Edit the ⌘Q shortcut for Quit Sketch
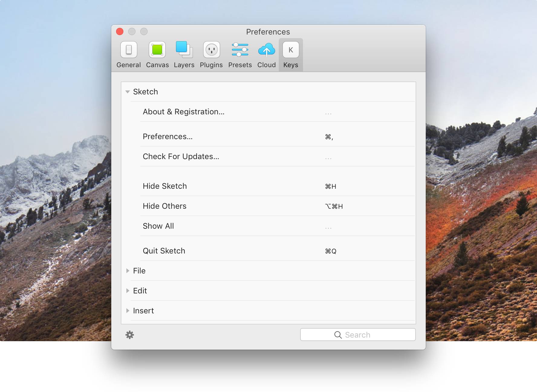Viewport: 537px width, 392px height. pos(330,251)
